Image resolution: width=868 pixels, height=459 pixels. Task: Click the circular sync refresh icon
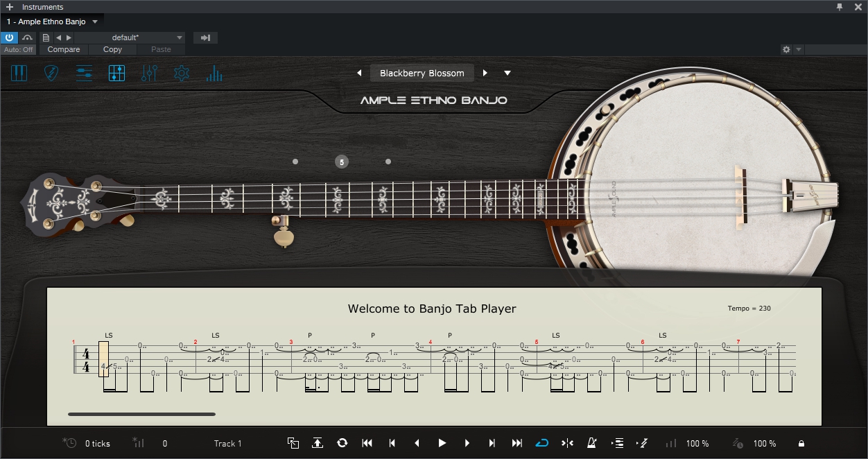(x=342, y=443)
